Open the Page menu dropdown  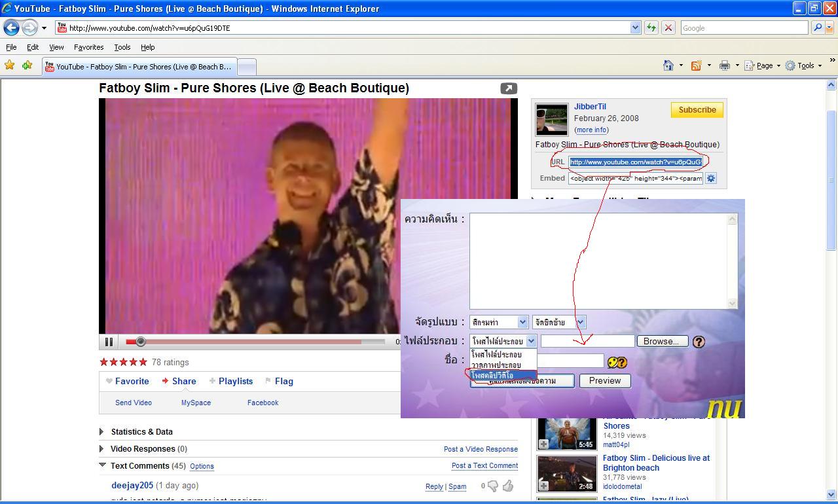click(763, 65)
